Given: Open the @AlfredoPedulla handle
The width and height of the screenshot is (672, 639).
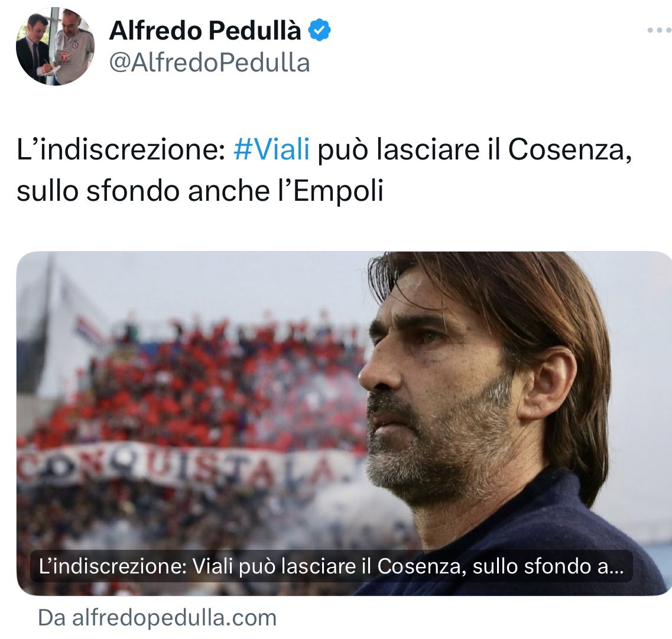Looking at the screenshot, I should click(x=209, y=63).
